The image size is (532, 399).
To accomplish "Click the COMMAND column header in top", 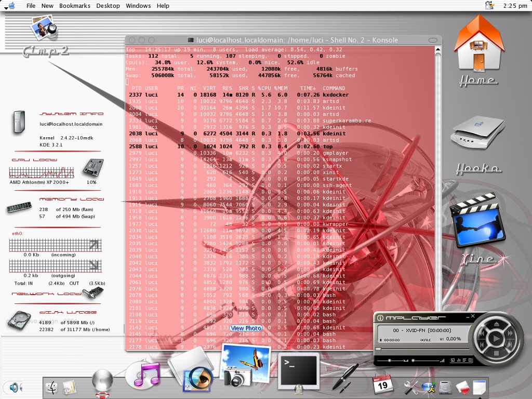I will [x=334, y=88].
